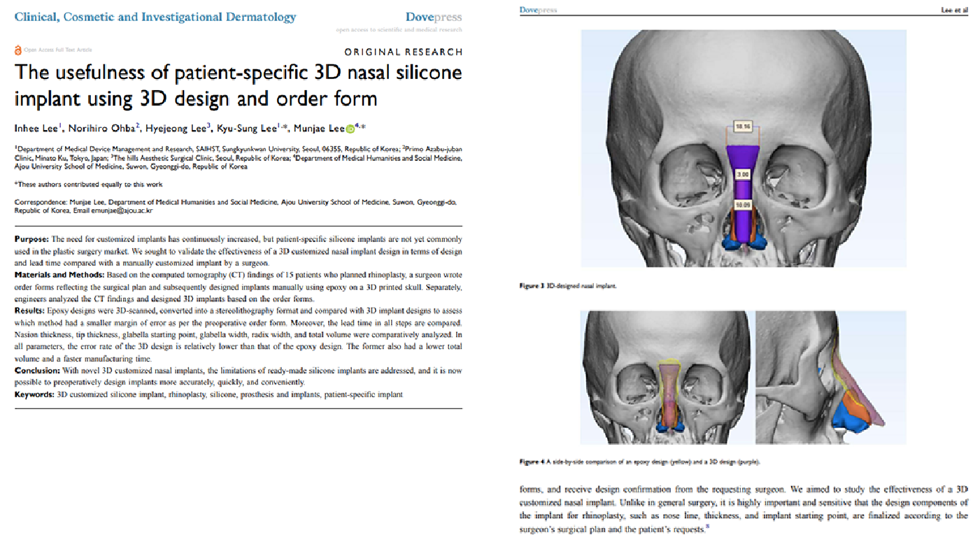Click the orange Open Access lock icon
Image resolution: width=980 pixels, height=549 pixels.
click(x=18, y=50)
